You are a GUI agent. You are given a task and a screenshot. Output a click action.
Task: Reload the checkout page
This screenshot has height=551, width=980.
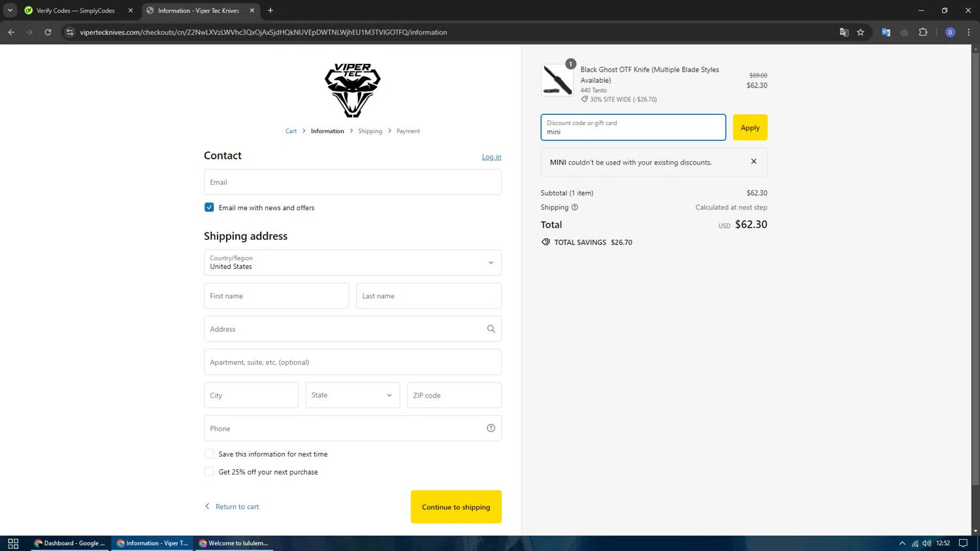point(48,32)
